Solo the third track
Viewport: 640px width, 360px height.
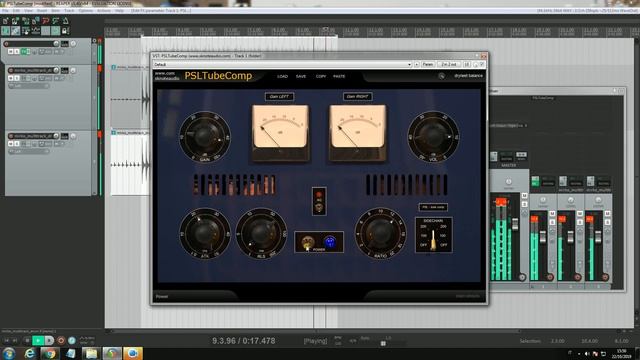(17, 144)
